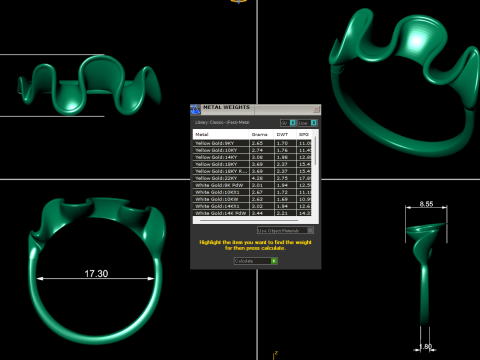Select the White Gold:14K PdW row
480x360 pixels.
click(x=252, y=213)
